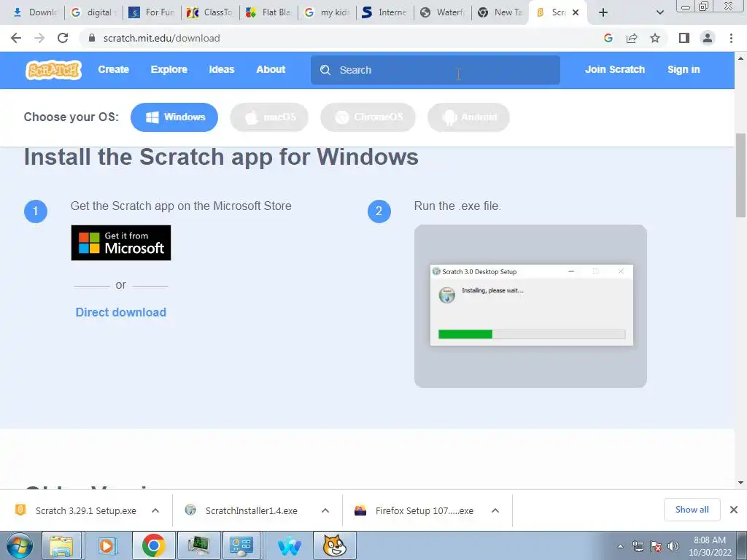Open the Ideas menu item
The width and height of the screenshot is (747, 560).
click(x=222, y=69)
